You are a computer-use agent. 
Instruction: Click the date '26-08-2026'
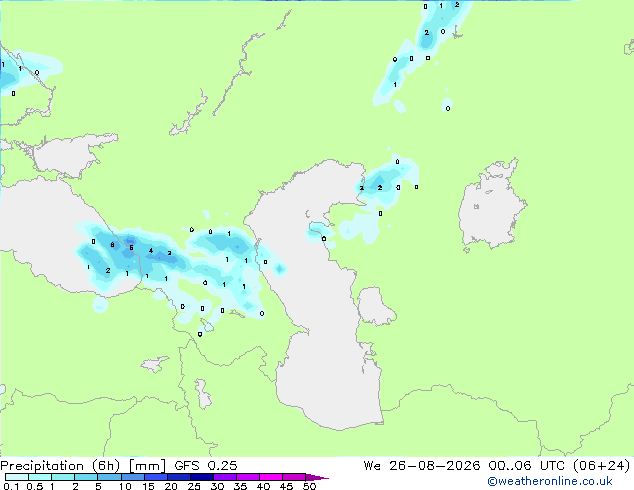(x=435, y=466)
